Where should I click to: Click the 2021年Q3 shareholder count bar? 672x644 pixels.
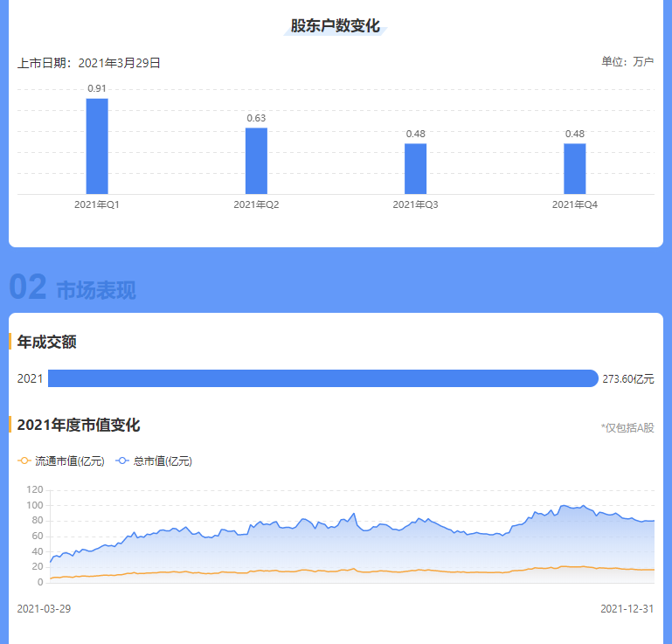pyautogui.click(x=415, y=169)
